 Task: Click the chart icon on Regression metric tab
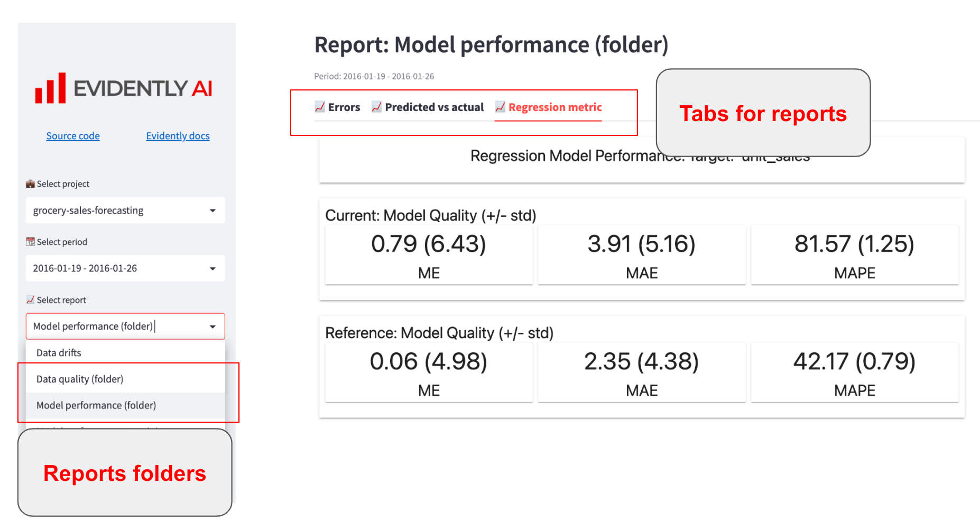click(x=500, y=107)
